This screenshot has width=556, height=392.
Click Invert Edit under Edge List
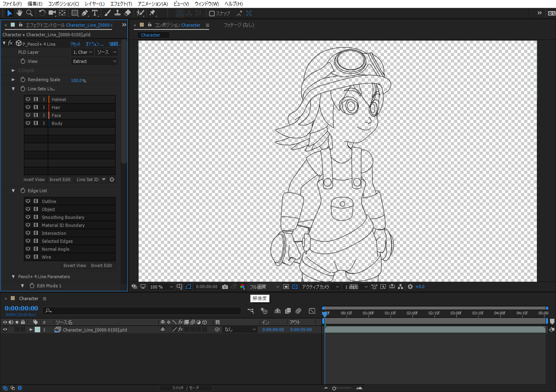coord(101,265)
